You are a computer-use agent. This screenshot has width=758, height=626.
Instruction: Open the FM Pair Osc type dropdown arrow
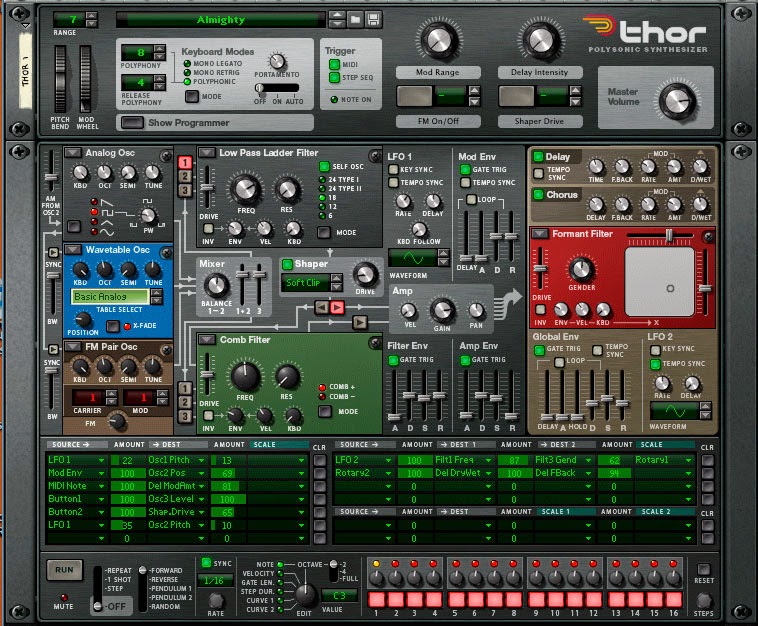[x=73, y=347]
